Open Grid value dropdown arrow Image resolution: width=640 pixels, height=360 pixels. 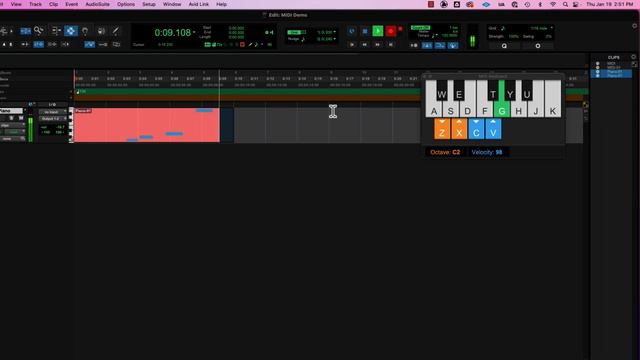[335, 32]
